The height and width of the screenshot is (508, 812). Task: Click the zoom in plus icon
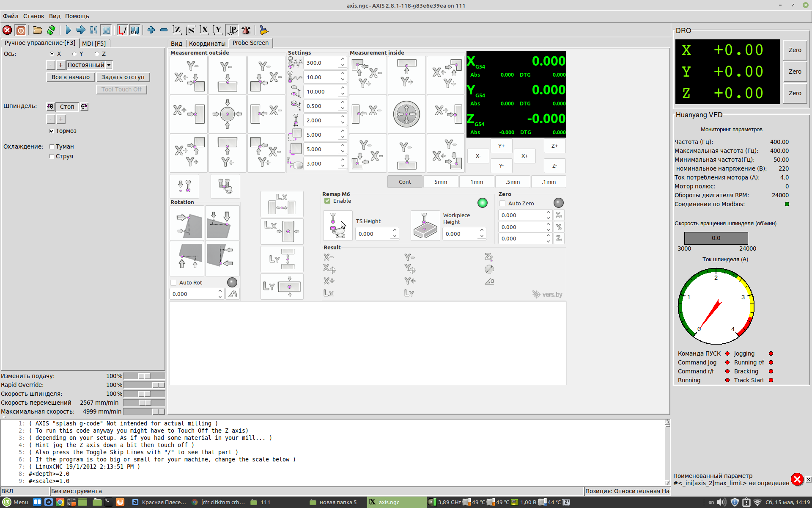pos(151,30)
